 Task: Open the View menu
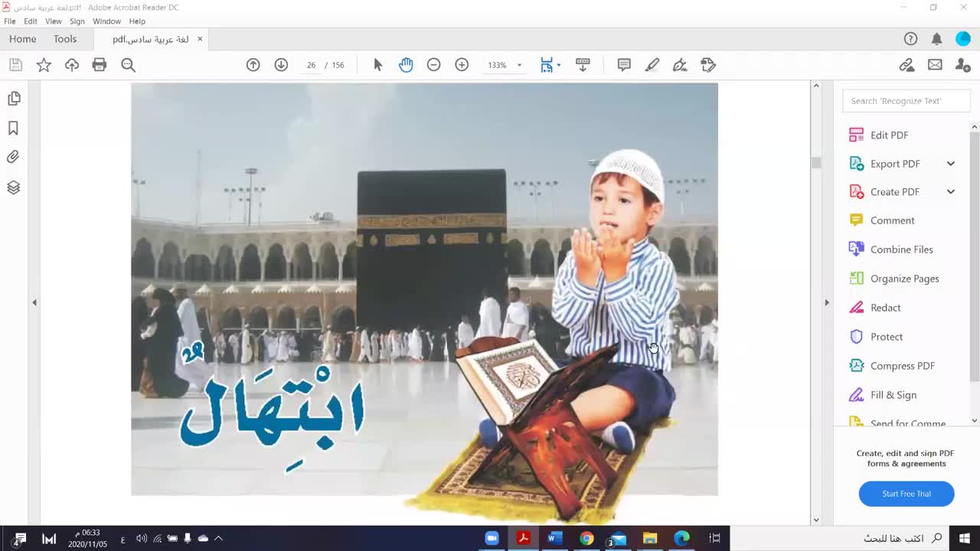(x=54, y=21)
